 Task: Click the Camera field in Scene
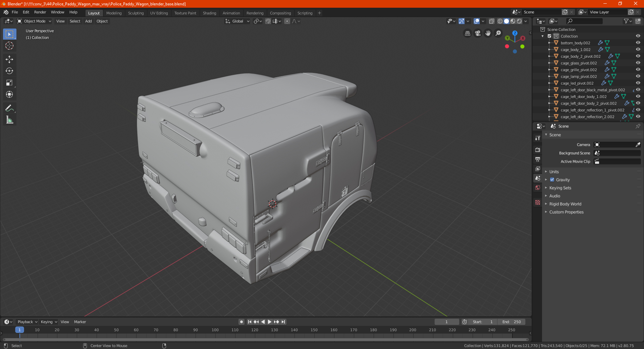pos(617,145)
